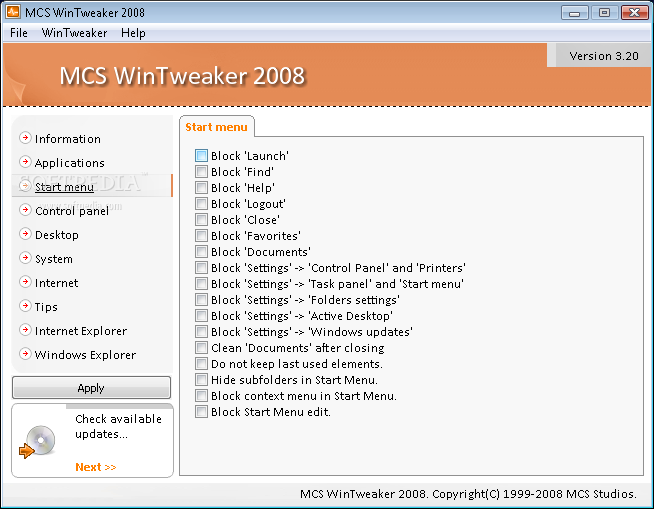The height and width of the screenshot is (509, 654).
Task: Enable Block Start Menu edit checkbox
Action: (x=201, y=411)
